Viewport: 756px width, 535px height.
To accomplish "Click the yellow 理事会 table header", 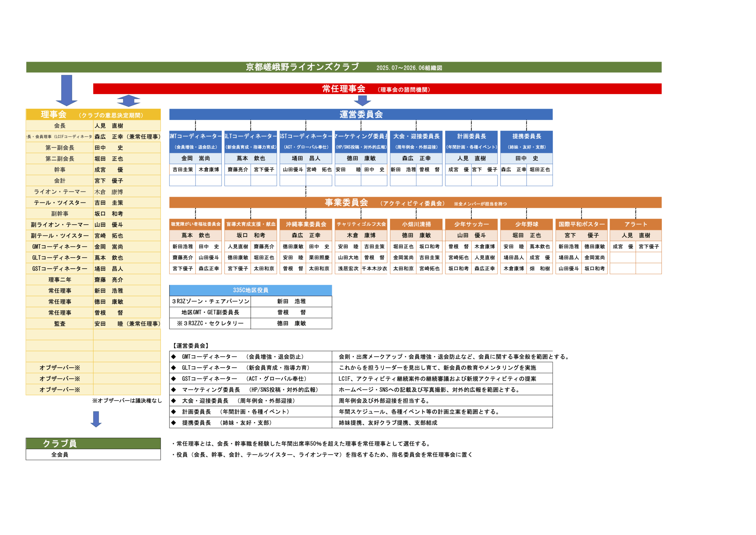I will [x=93, y=114].
